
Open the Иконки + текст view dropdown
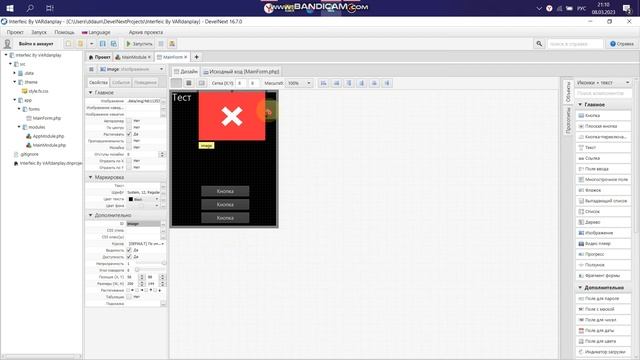coord(603,82)
